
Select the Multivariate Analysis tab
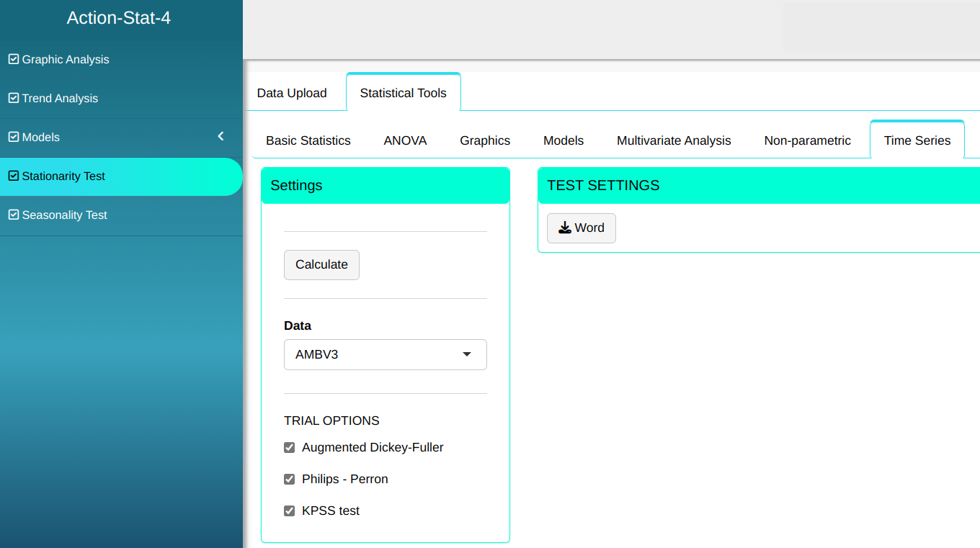coord(674,140)
